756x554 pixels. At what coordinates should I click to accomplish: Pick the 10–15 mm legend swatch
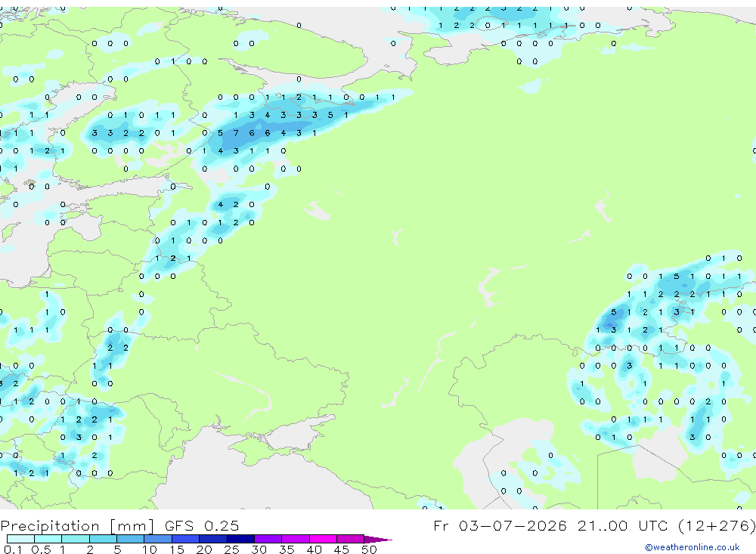coord(158,539)
